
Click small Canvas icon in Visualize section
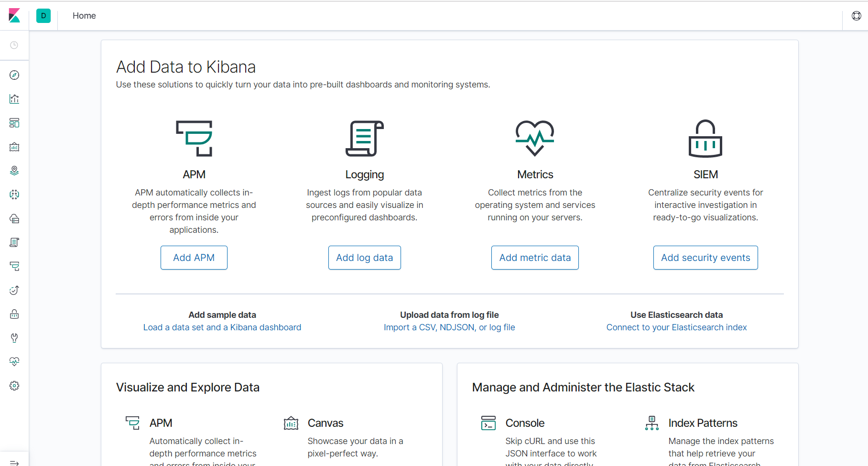[291, 423]
